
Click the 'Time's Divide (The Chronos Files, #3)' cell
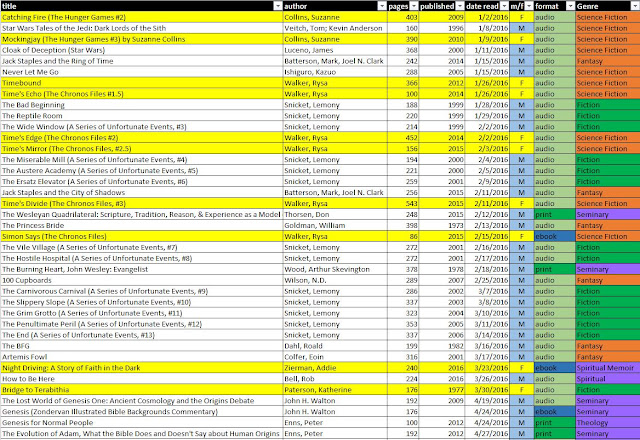click(x=142, y=204)
